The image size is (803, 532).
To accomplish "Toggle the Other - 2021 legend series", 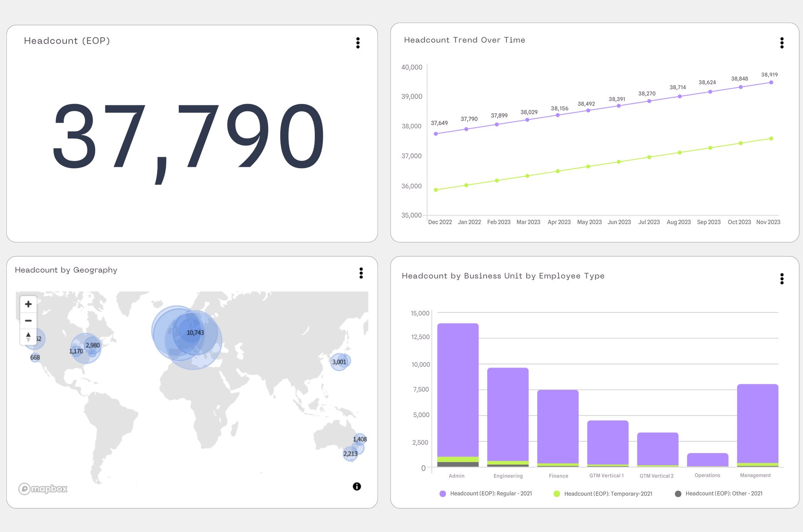I will pos(724,493).
